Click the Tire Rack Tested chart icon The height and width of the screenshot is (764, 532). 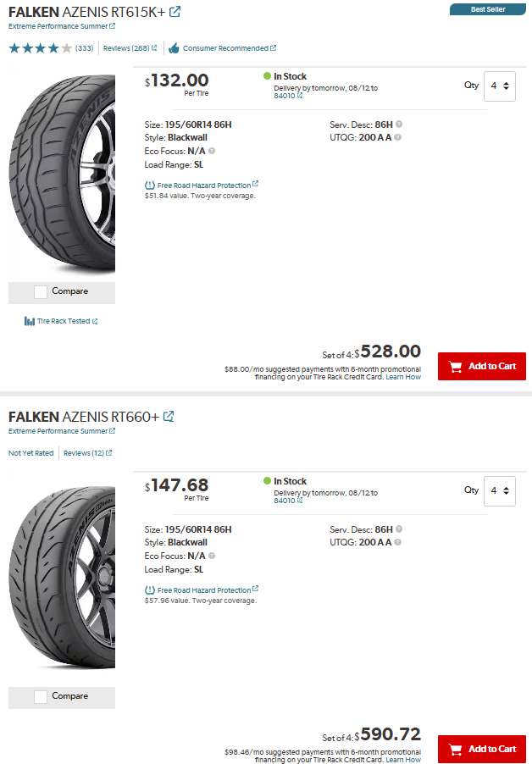pos(30,321)
